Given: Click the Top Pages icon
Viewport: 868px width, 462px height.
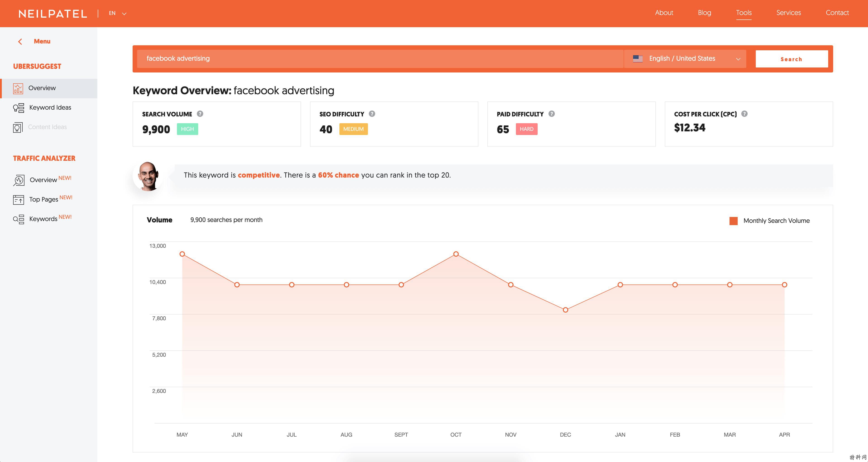Looking at the screenshot, I should tap(19, 200).
